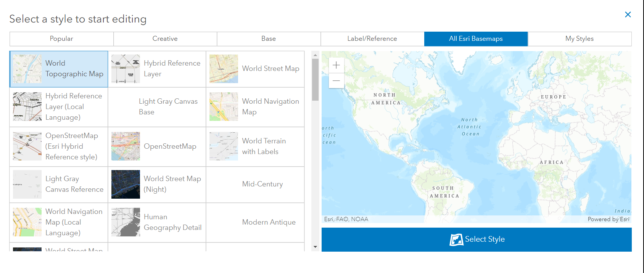
Task: Switch to the Base tab
Action: 269,39
